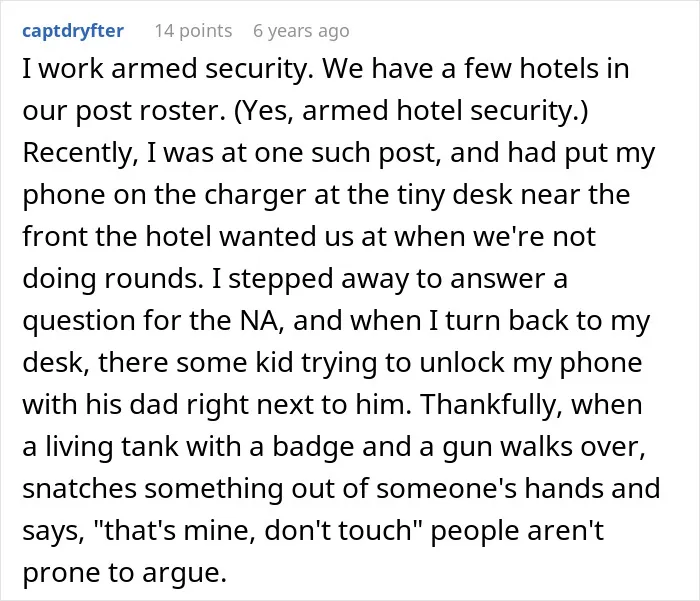Click the final words 'prone to argue.'
Viewport: 700px width, 601px height.
tap(125, 573)
